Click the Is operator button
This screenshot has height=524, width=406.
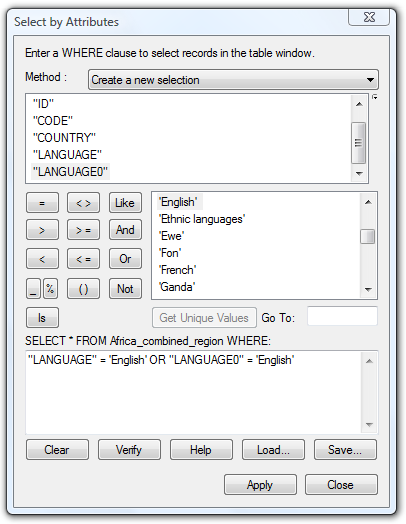pos(42,317)
